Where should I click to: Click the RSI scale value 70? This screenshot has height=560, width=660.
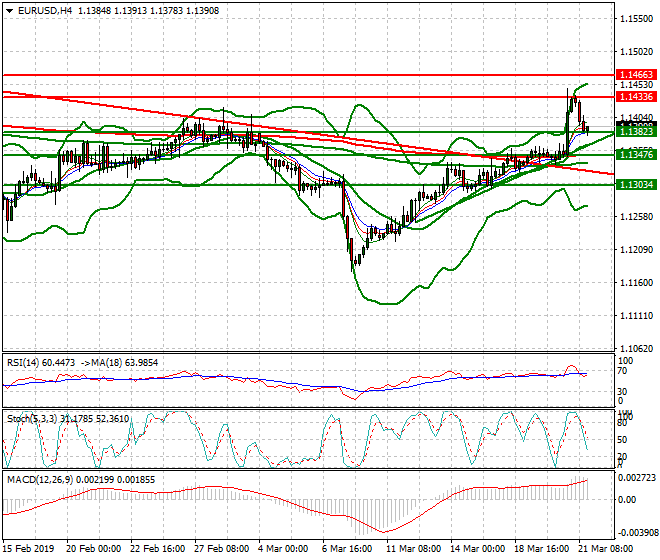point(622,371)
